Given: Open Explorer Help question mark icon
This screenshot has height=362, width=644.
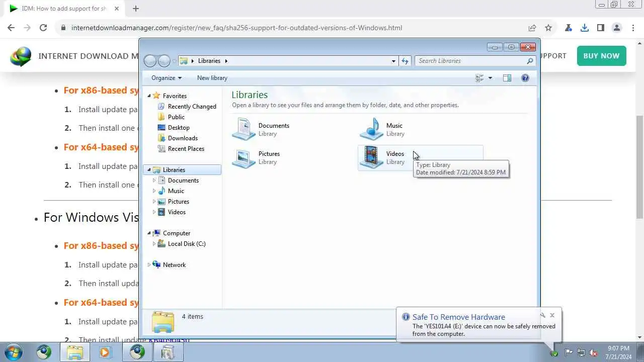Looking at the screenshot, I should [x=525, y=78].
